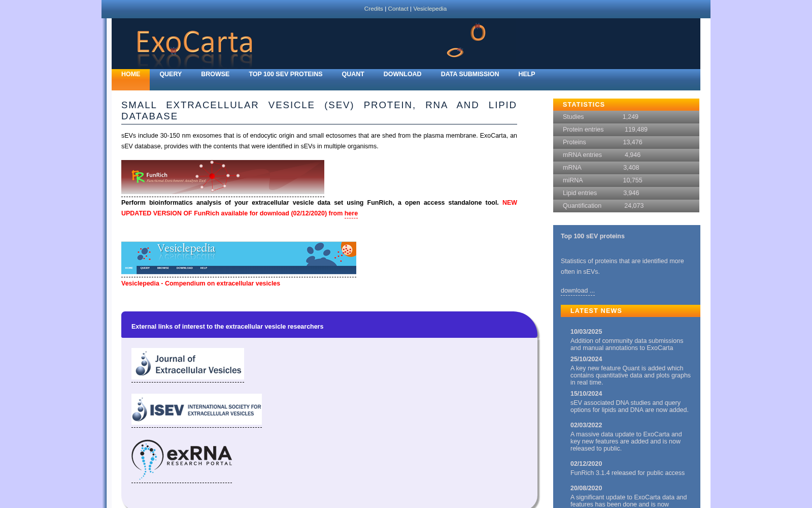Click the 15/10/2024 news date
Image resolution: width=812 pixels, height=508 pixels.
586,394
